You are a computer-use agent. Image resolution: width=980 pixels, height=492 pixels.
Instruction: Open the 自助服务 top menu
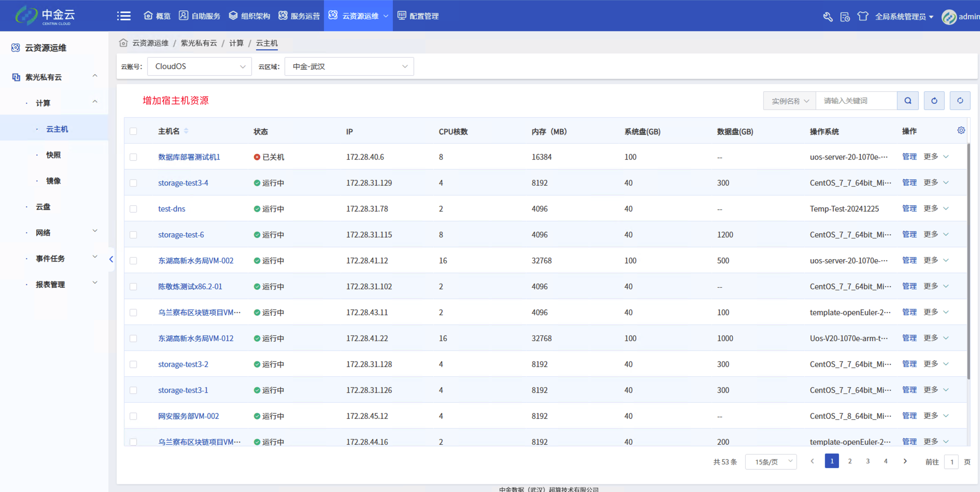pyautogui.click(x=200, y=16)
